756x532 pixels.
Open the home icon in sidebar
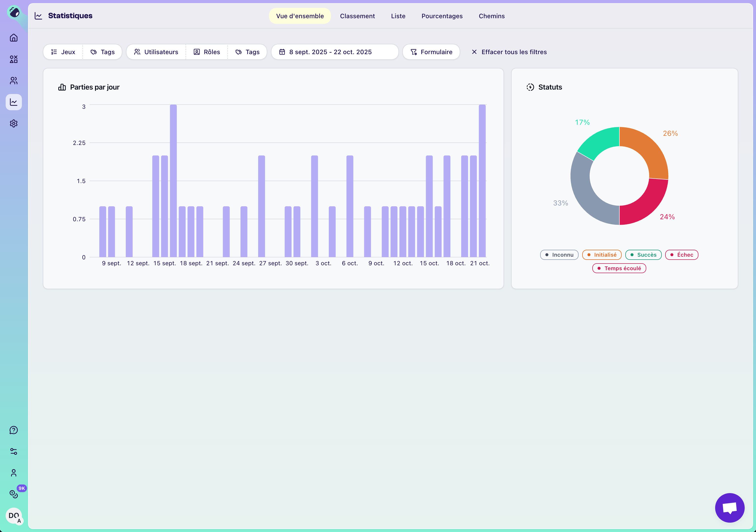pos(14,38)
